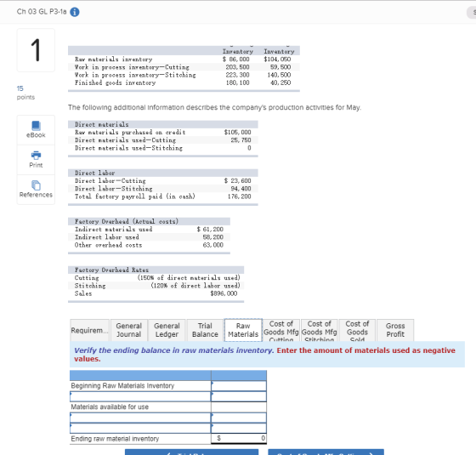Click the Beginning Raw Materials Inventory amount field
476x455 pixels.
(x=239, y=386)
